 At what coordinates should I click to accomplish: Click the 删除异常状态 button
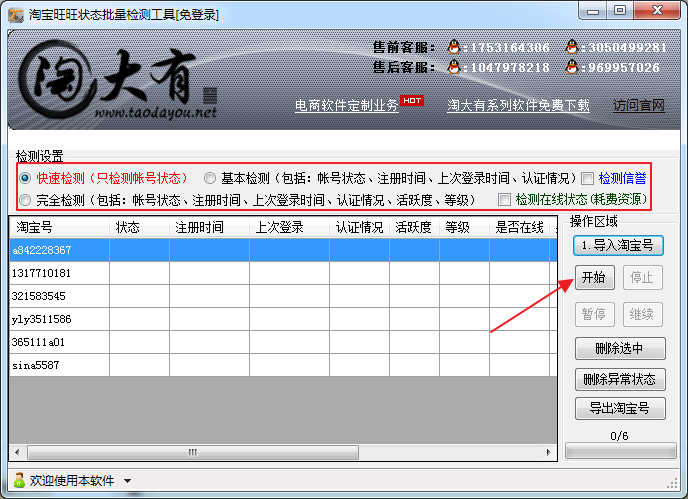[620, 379]
